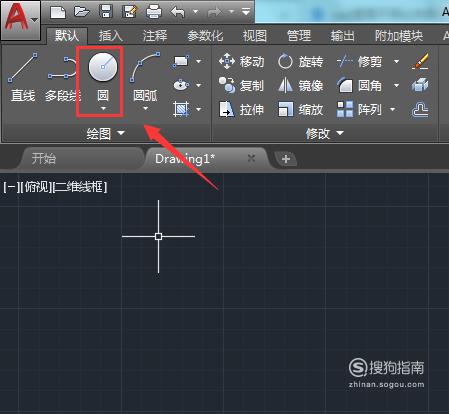Create a new drawing from quick access toolbar
The width and height of the screenshot is (449, 414).
click(58, 12)
